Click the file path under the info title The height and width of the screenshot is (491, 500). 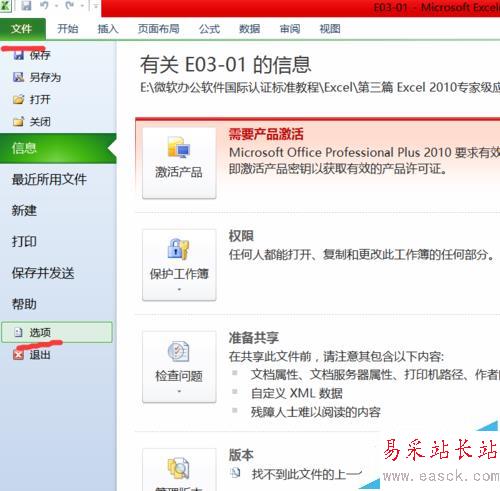(320, 88)
